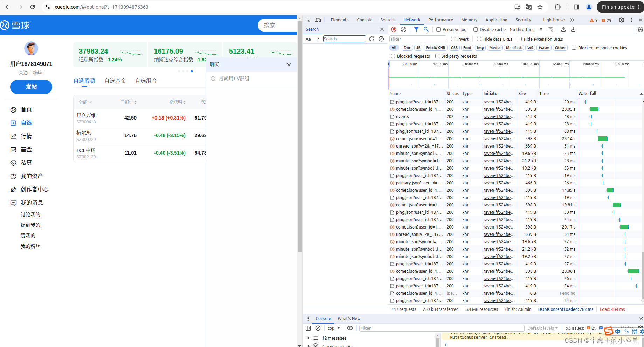Open network conditions wifi icon

(x=551, y=29)
